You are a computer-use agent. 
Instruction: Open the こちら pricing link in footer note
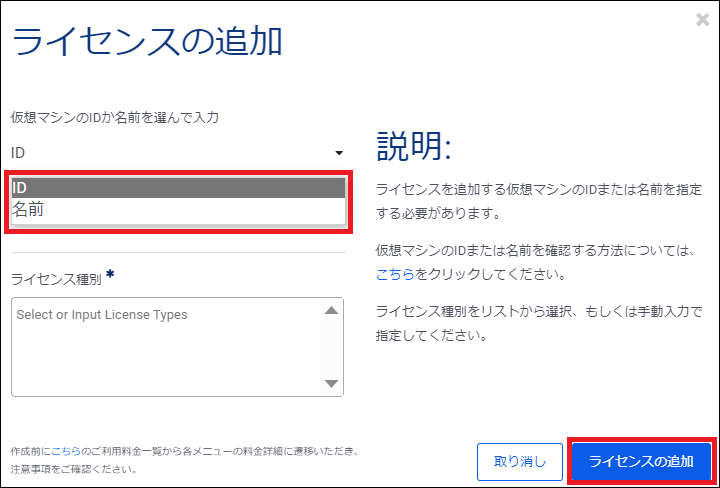[x=66, y=452]
